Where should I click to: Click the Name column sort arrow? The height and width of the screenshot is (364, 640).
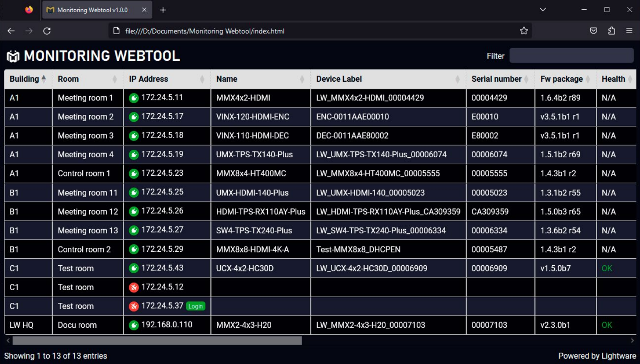click(302, 79)
